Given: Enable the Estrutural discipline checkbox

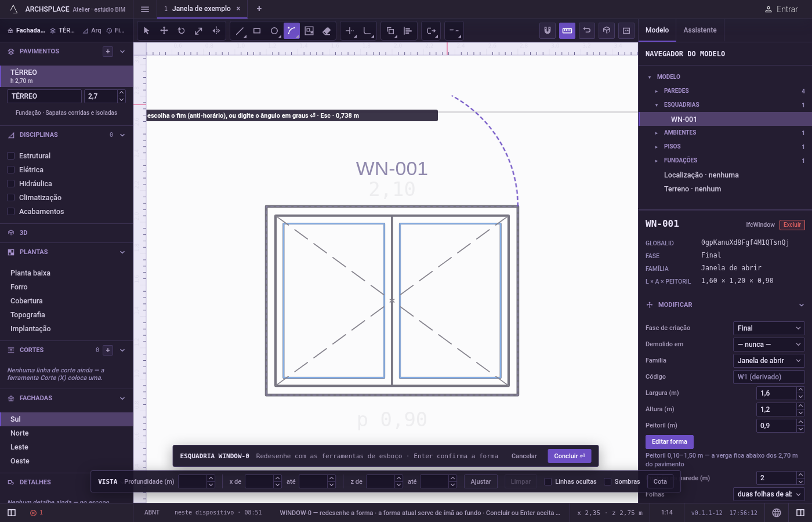Looking at the screenshot, I should point(10,156).
